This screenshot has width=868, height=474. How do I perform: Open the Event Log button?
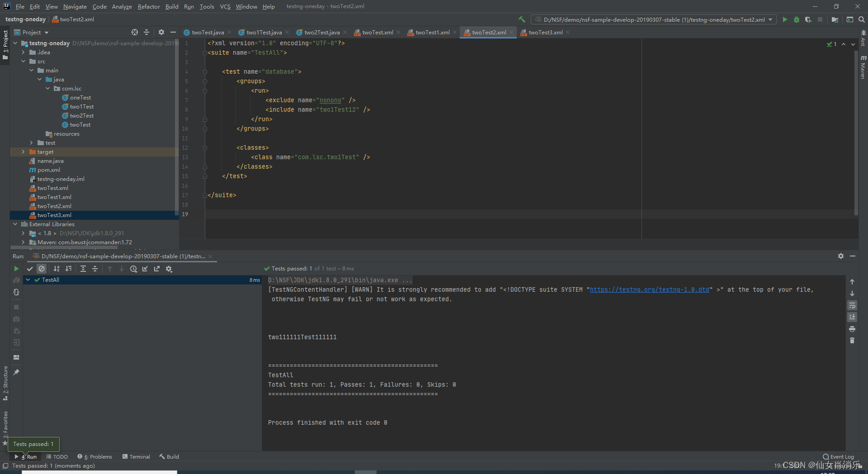click(839, 457)
